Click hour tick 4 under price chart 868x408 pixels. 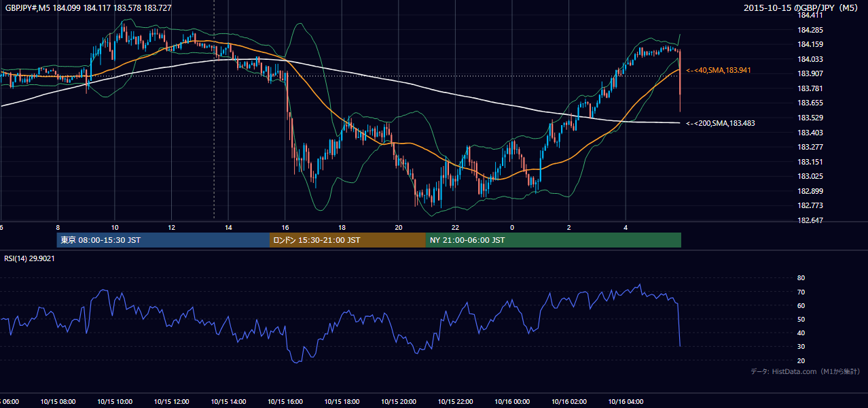tap(626, 227)
